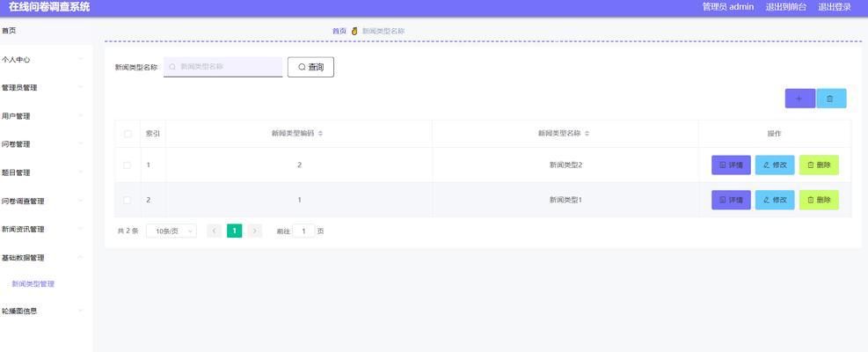
Task: Click the blue trash batch-delete button
Action: click(x=831, y=98)
